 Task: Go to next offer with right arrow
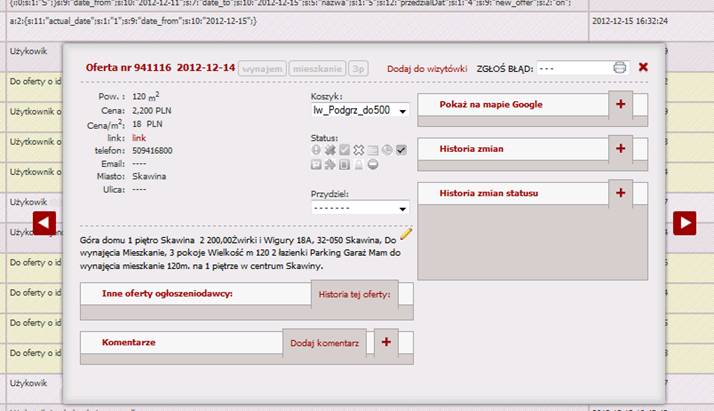684,223
